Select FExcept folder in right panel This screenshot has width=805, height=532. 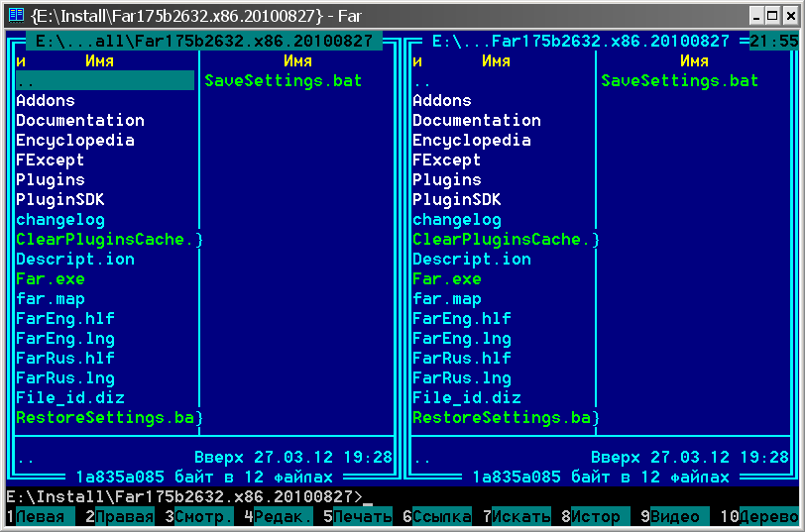447,160
